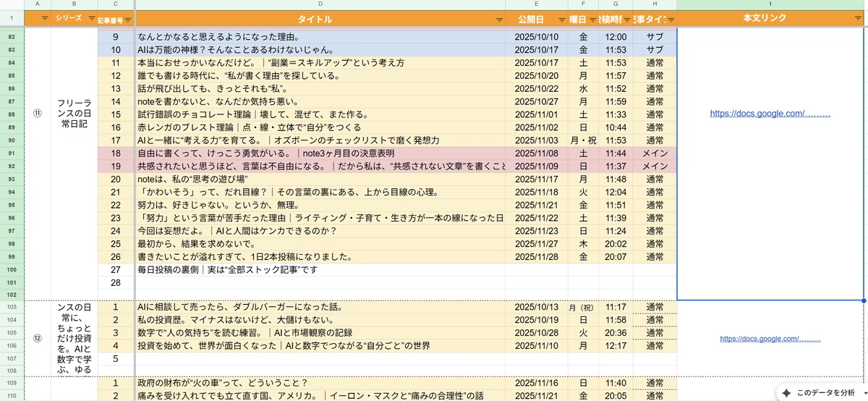The height and width of the screenshot is (401, 868).
Task: Open filter dropdown on 記事タイプ header
Action: (671, 20)
